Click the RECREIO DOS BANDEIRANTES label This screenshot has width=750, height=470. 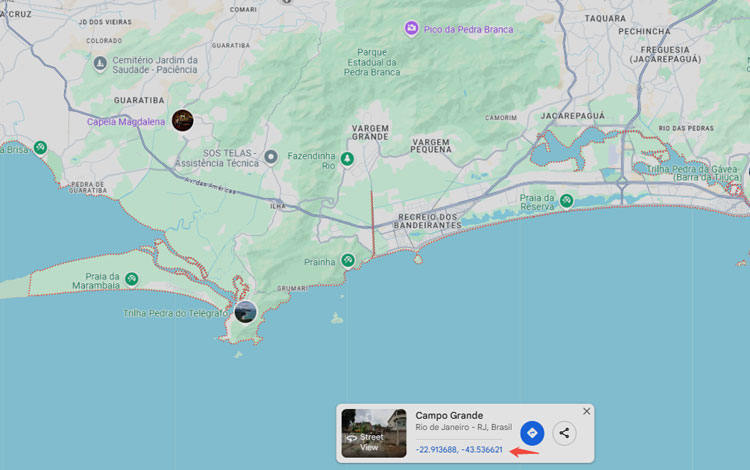point(428,221)
